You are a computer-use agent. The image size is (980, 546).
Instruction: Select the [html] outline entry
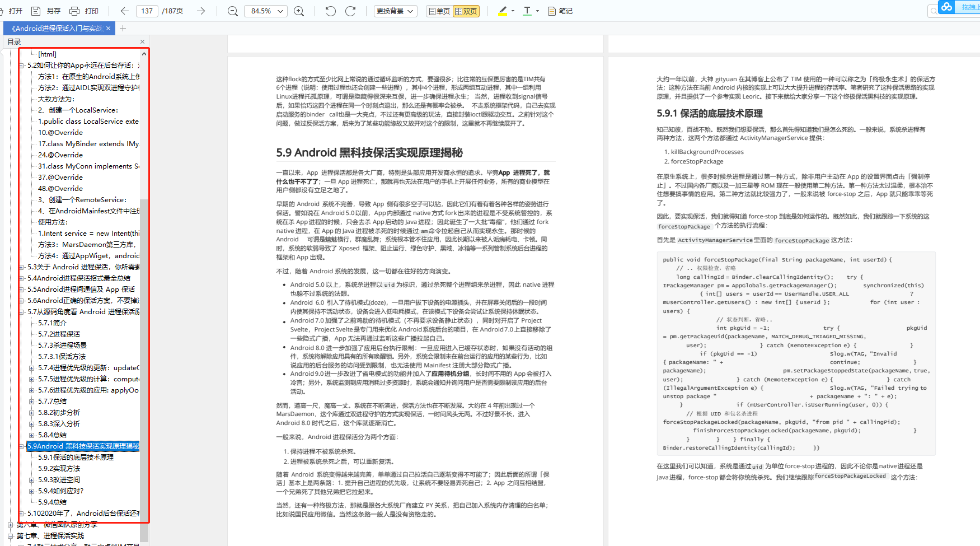pos(47,54)
